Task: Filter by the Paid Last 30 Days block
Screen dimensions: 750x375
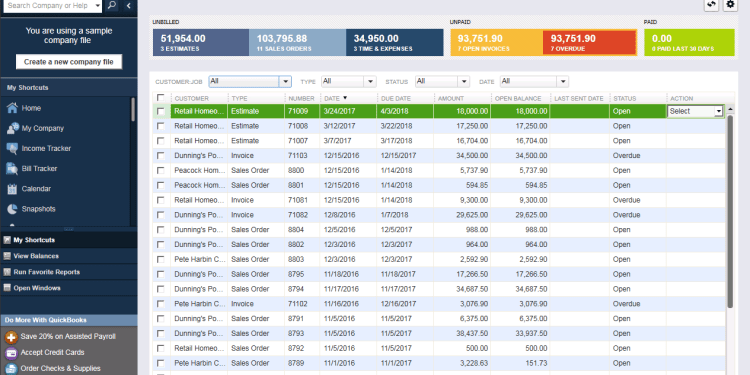Action: [x=689, y=43]
